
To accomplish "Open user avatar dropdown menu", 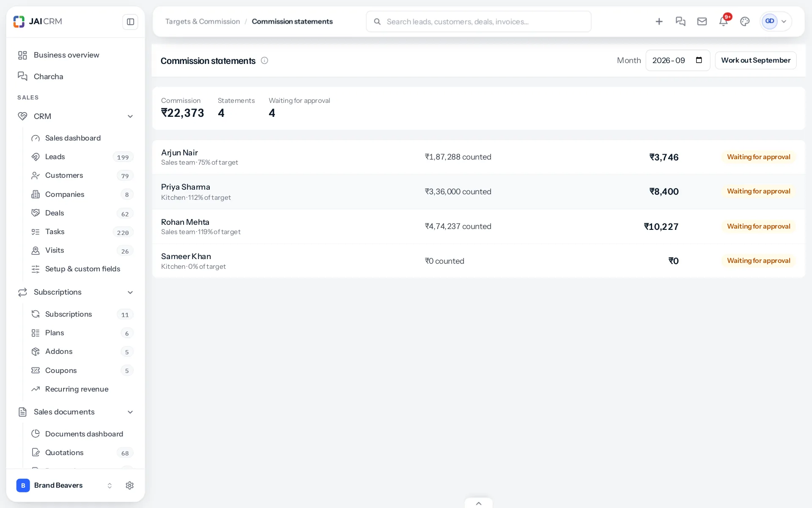I will pyautogui.click(x=776, y=22).
